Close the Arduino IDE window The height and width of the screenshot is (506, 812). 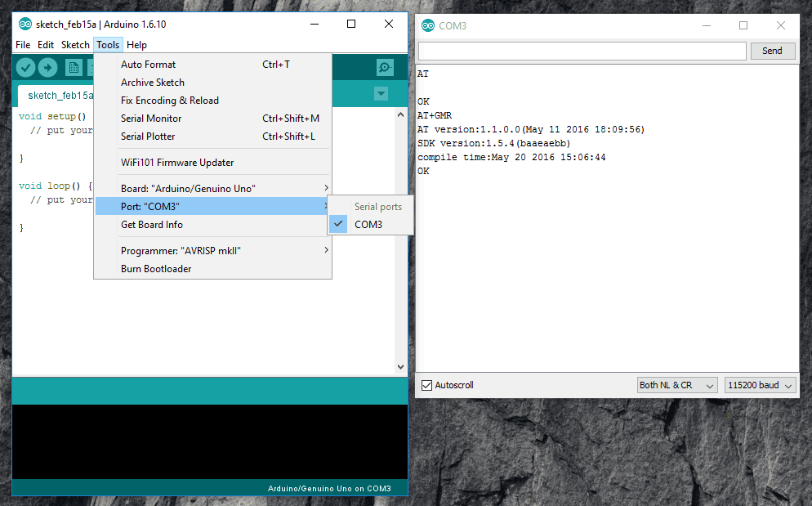389,25
